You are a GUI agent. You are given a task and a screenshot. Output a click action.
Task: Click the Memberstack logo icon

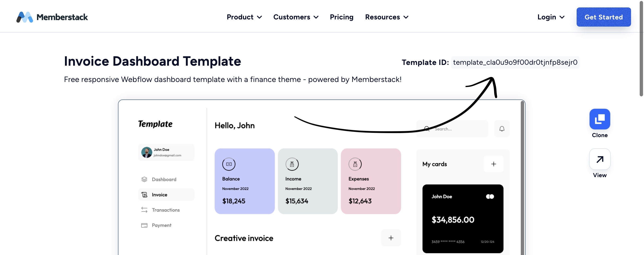pos(24,17)
